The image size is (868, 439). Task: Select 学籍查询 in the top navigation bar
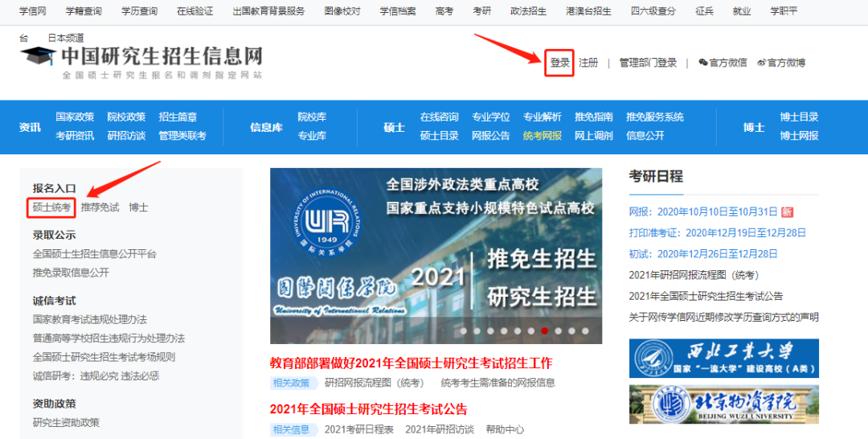[84, 11]
